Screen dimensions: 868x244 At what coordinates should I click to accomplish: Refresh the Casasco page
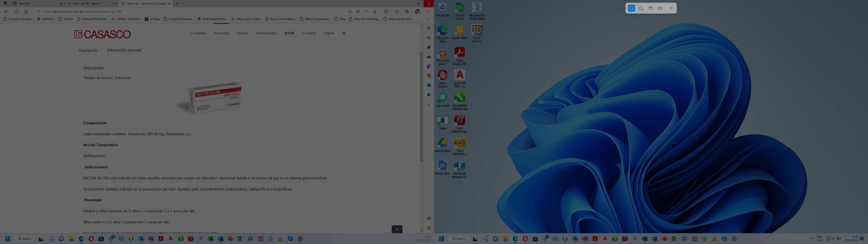pos(16,12)
